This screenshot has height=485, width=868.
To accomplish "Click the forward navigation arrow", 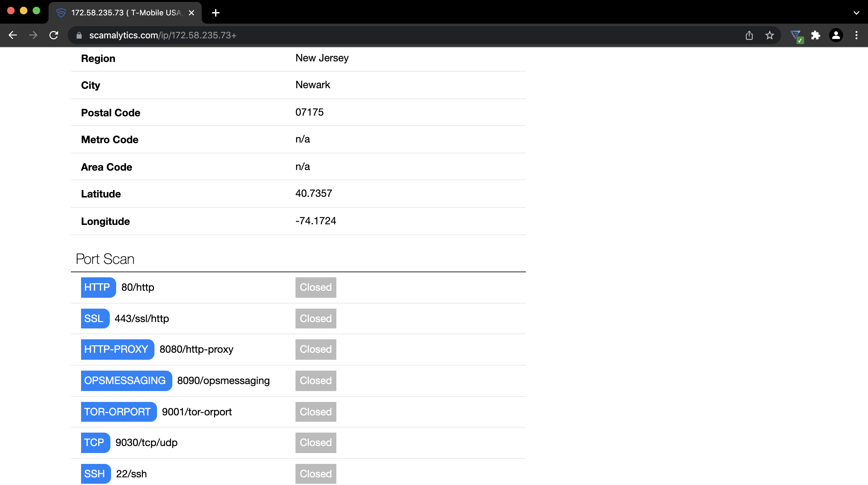I will (x=33, y=35).
